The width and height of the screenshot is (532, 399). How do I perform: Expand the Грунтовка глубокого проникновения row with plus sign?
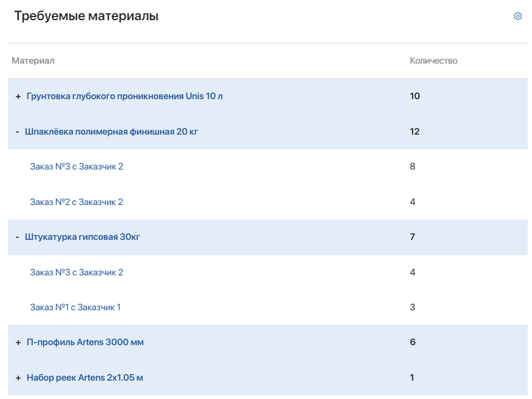18,97
